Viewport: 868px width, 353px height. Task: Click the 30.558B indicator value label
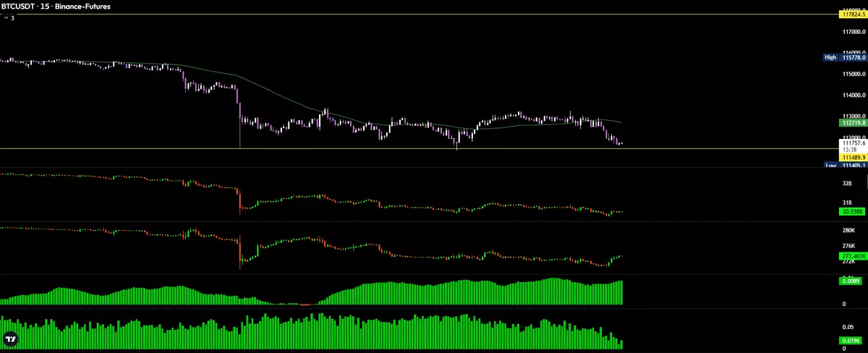click(x=854, y=212)
